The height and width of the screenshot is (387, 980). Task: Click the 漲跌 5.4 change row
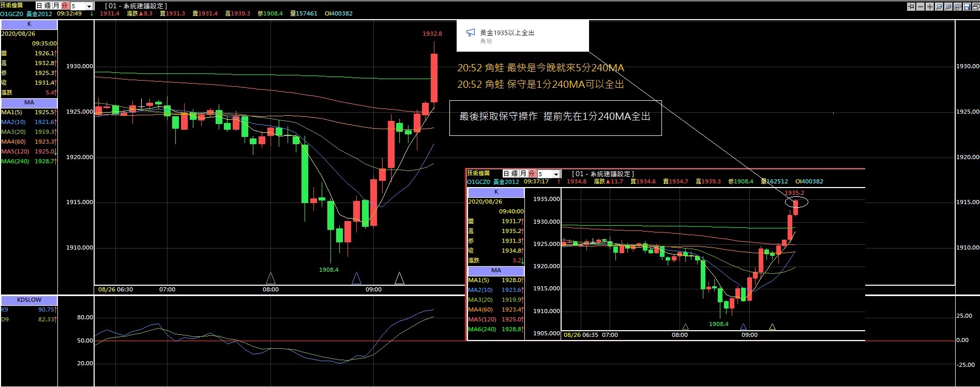29,92
